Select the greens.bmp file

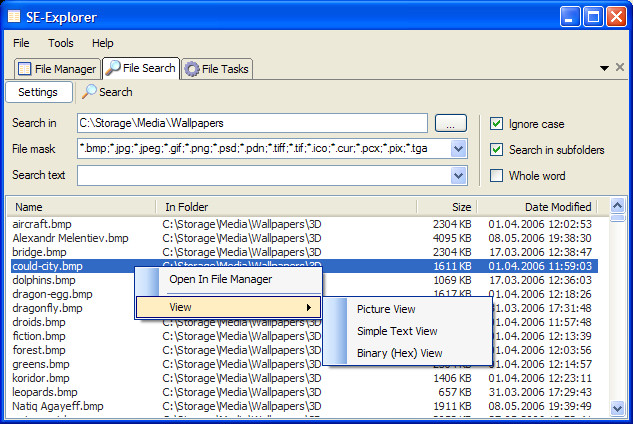click(41, 364)
